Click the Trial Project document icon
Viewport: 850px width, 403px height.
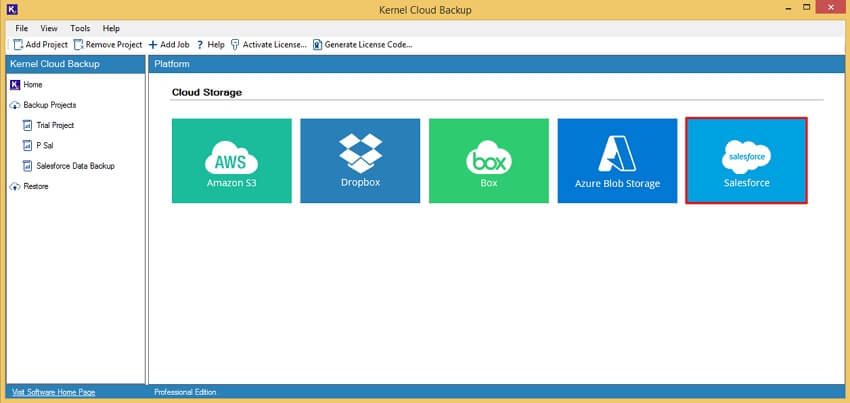(28, 125)
